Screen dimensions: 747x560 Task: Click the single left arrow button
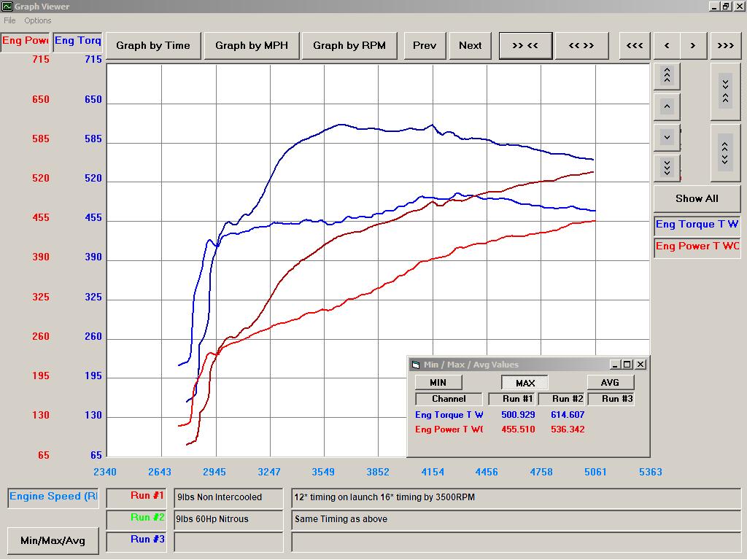[667, 45]
